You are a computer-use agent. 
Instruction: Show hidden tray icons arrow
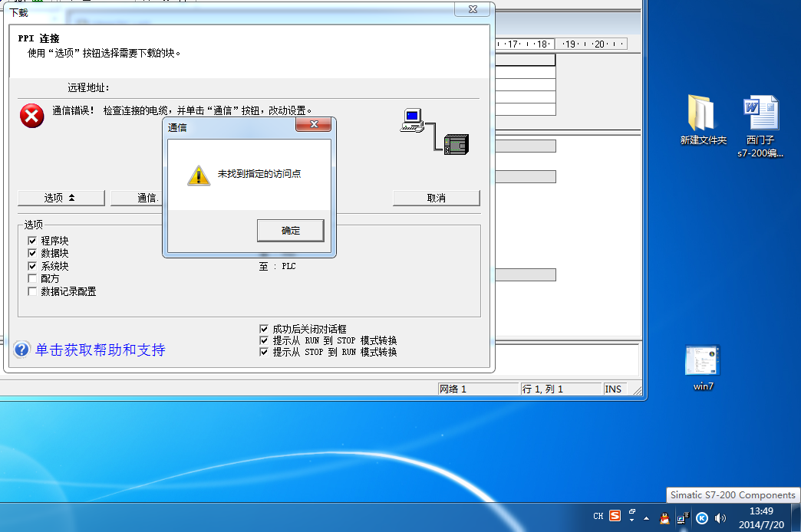[x=646, y=517]
